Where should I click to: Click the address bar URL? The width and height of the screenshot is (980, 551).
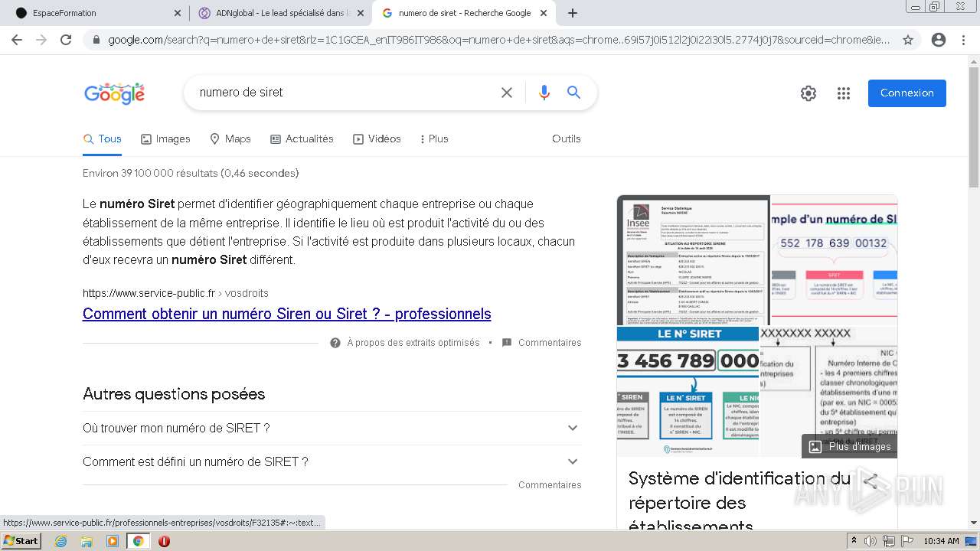coord(498,40)
